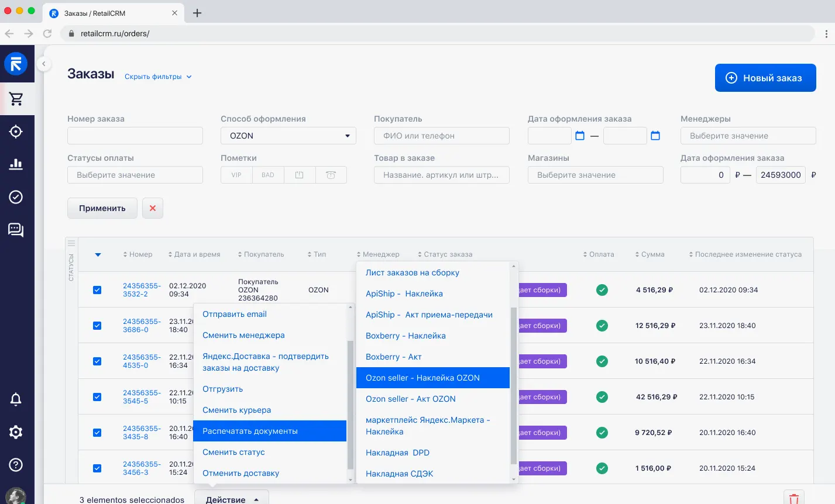Uncheck order 24356355-3532-2 checkbox
835x504 pixels.
click(x=97, y=290)
